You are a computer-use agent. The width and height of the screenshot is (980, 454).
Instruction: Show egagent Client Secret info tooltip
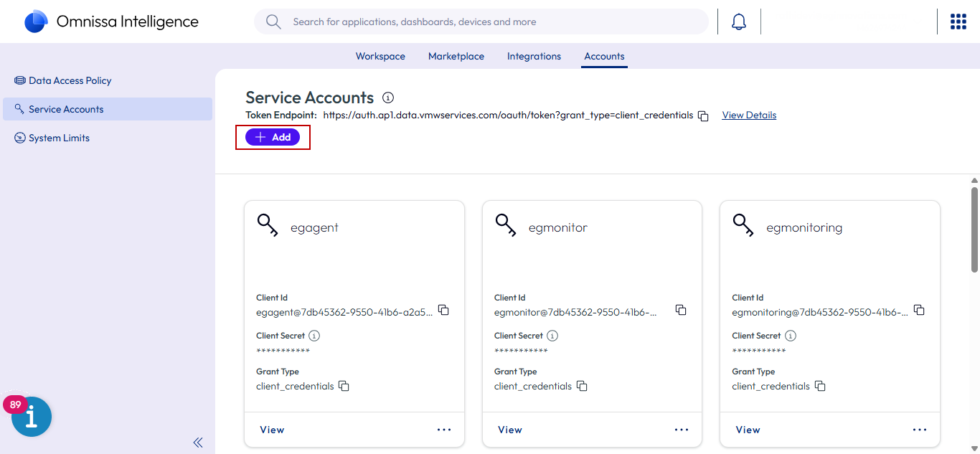[314, 336]
